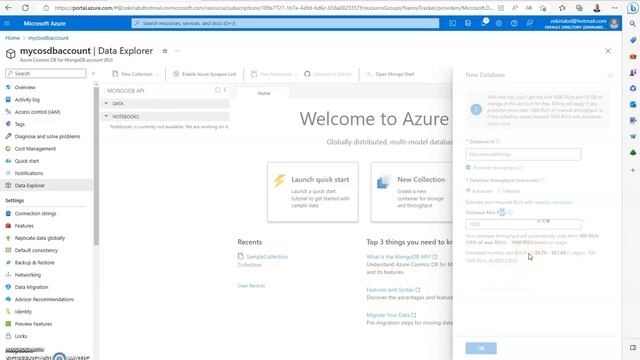Open Cloud Shell from top bar
This screenshot has width=640, height=360.
coord(452,23)
